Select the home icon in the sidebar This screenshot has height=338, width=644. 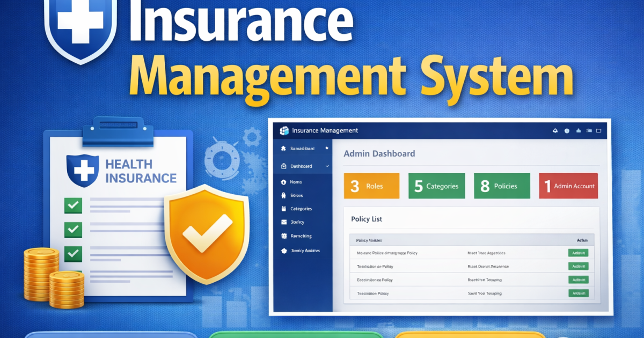coord(284,148)
